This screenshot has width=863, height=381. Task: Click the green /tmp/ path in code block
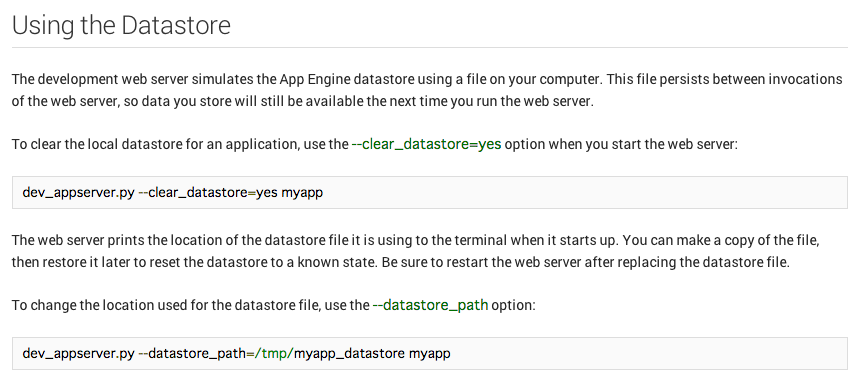pyautogui.click(x=274, y=353)
